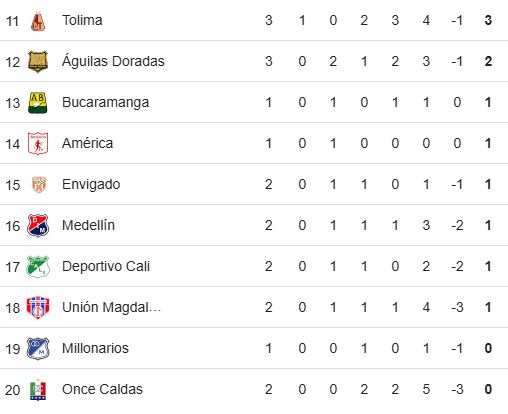Click the América red crest
508x414 pixels.
[38, 144]
